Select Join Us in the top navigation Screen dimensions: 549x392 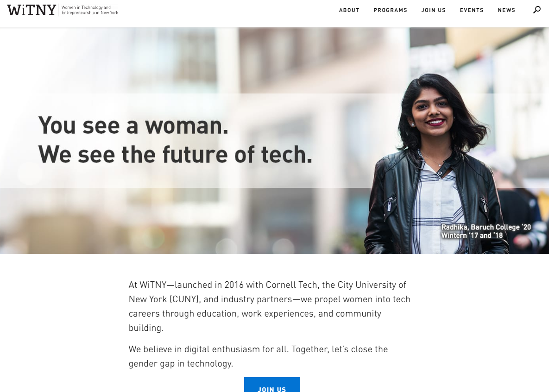pos(434,10)
